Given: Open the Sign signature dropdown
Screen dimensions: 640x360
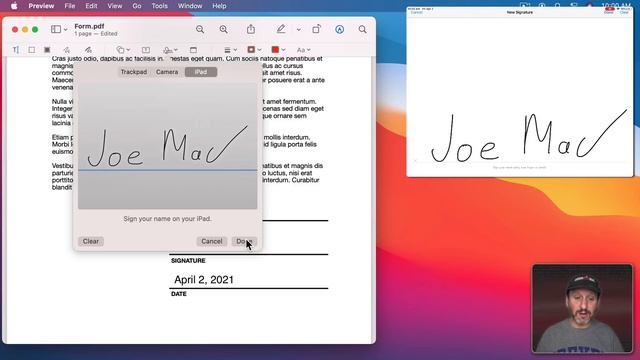Looking at the screenshot, I should click(x=170, y=50).
